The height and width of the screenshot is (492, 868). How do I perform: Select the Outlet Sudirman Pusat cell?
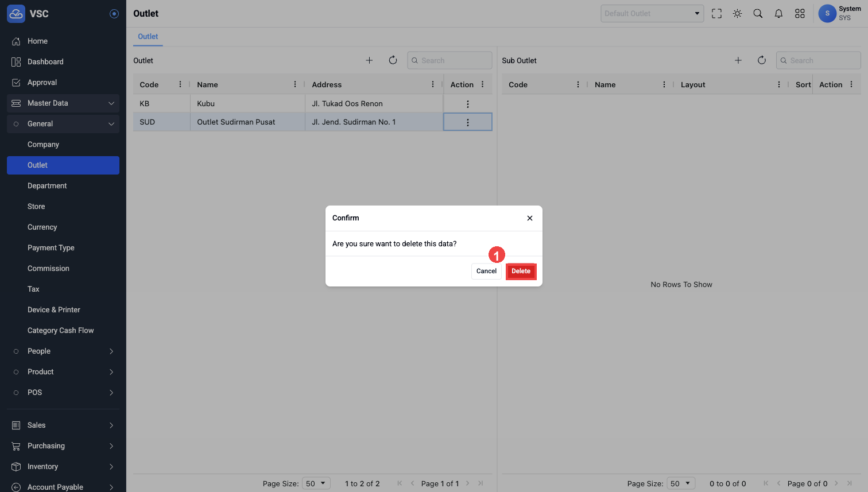tap(247, 122)
